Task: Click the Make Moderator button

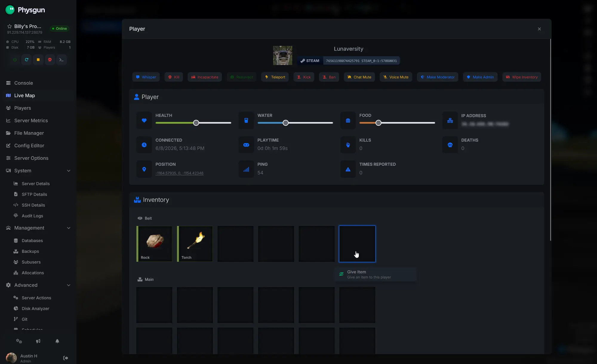Action: 438,77
